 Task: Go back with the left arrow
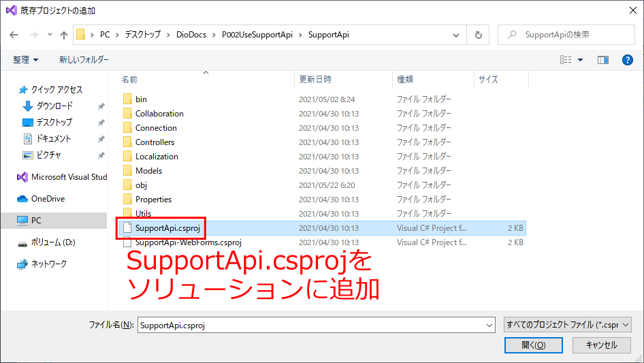14,35
